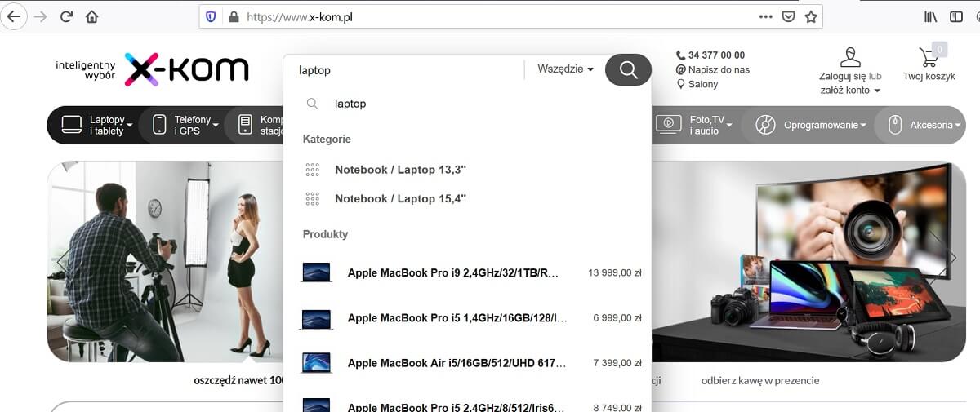Open Apple MacBook Pro i5 2,4GHz/8/512 product

(x=457, y=405)
